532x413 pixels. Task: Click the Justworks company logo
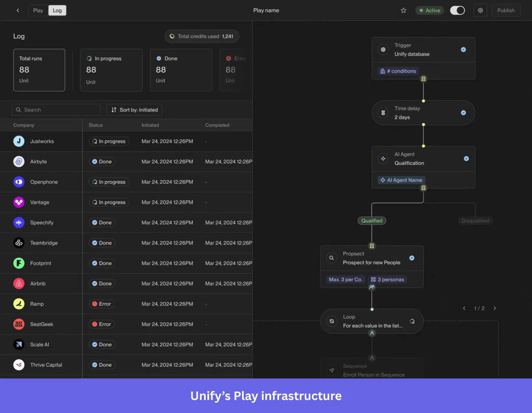click(19, 141)
